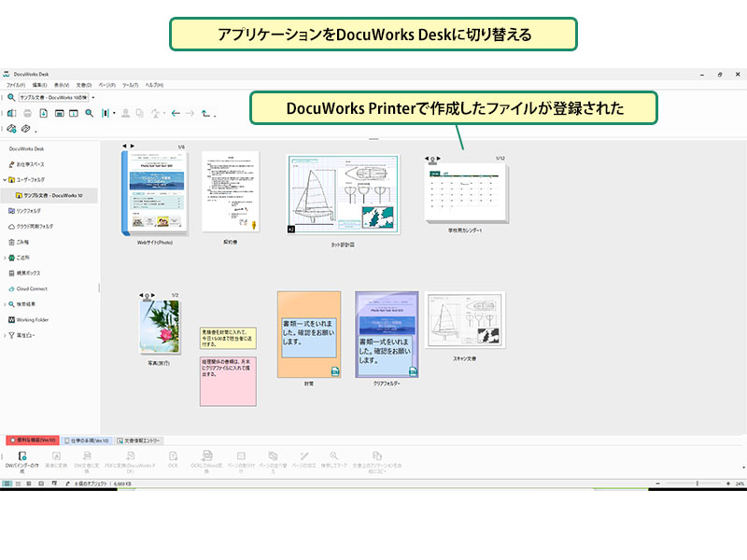Click the clip icon above 学校用カレンダー
This screenshot has width=747, height=560.
(x=432, y=160)
